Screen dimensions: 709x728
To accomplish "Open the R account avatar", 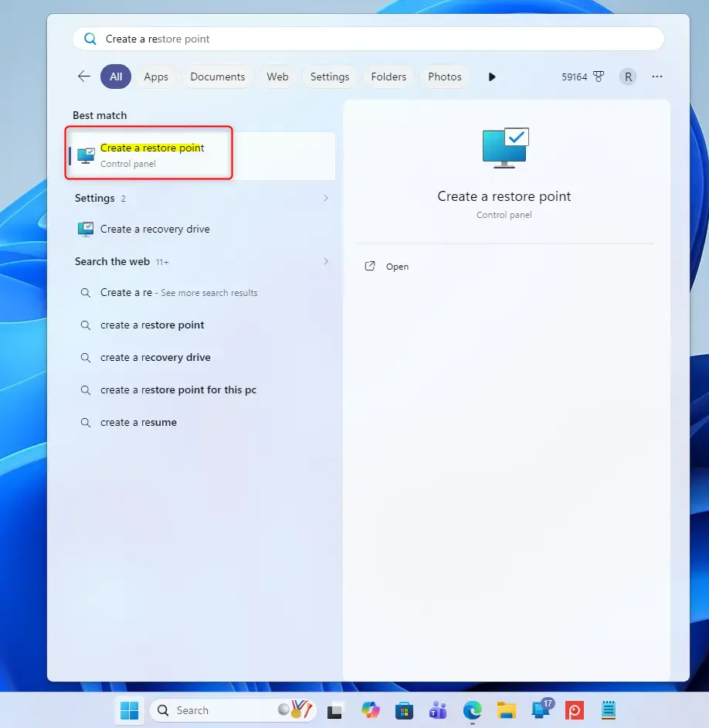I will 628,77.
